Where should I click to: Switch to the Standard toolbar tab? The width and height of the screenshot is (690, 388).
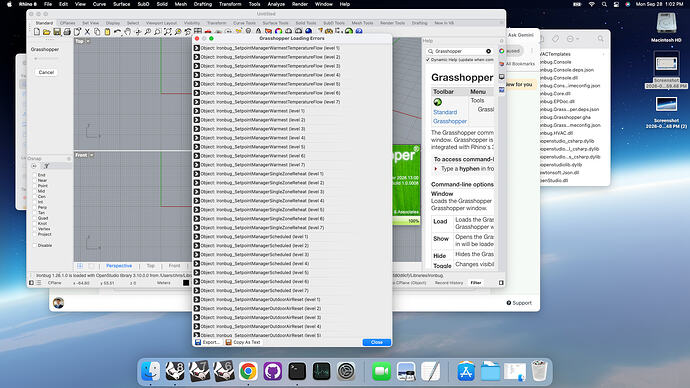tap(44, 23)
